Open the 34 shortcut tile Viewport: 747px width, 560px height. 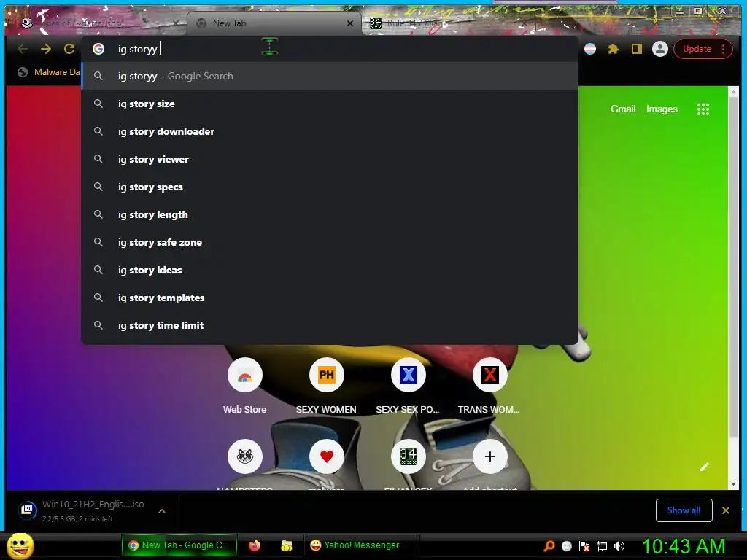point(408,456)
